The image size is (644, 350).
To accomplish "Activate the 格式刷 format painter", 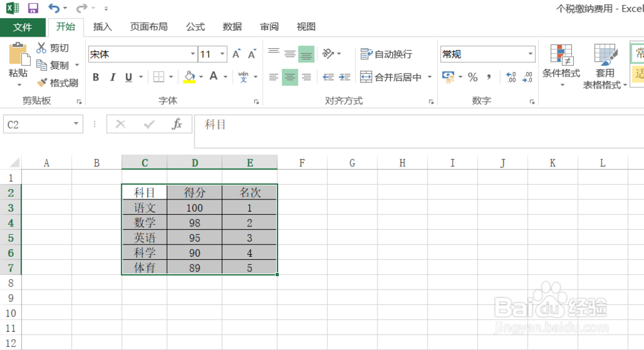I will (x=57, y=83).
